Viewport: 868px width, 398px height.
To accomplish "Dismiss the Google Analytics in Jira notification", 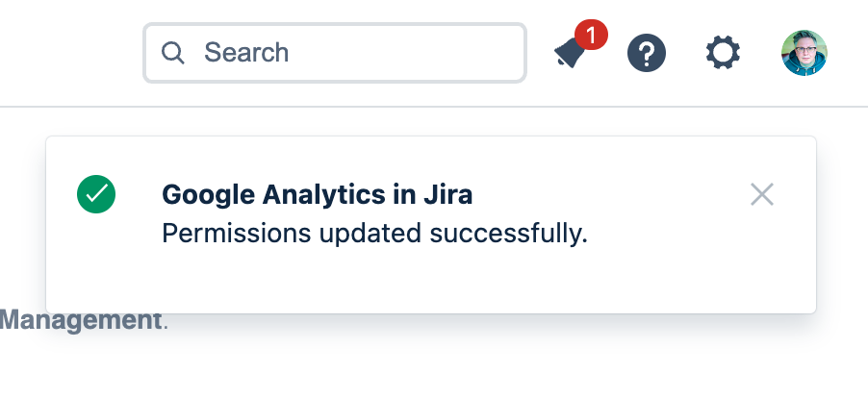I will pyautogui.click(x=762, y=195).
